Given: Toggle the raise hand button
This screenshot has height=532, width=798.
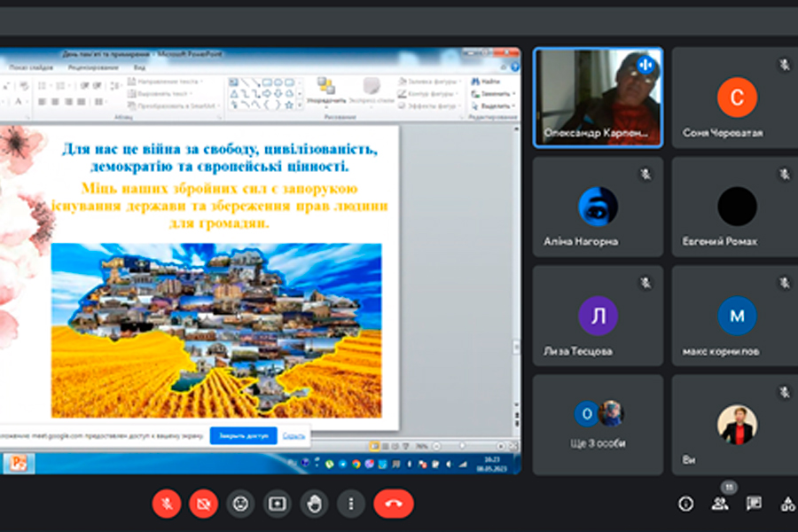Looking at the screenshot, I should pyautogui.click(x=314, y=504).
